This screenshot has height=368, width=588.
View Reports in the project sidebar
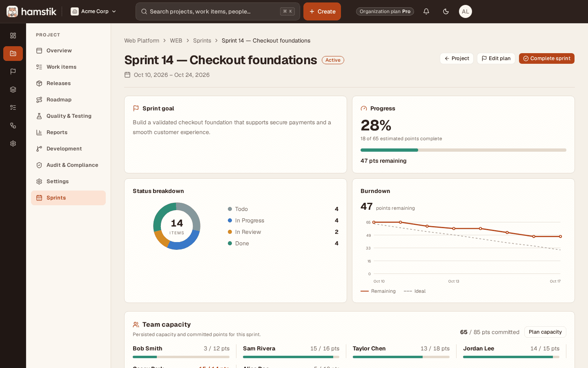pyautogui.click(x=68, y=132)
